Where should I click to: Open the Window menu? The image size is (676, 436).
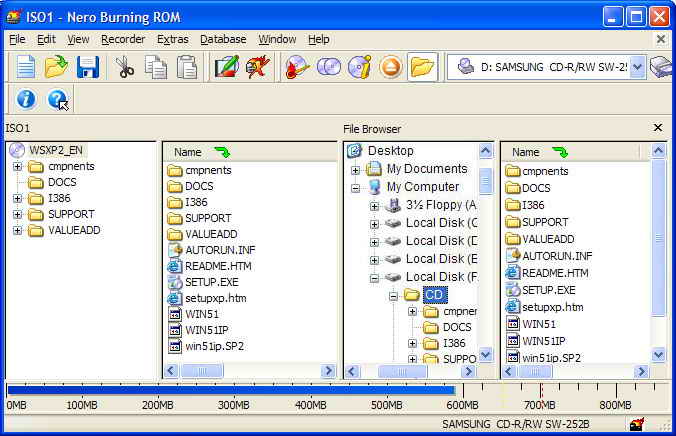click(277, 39)
